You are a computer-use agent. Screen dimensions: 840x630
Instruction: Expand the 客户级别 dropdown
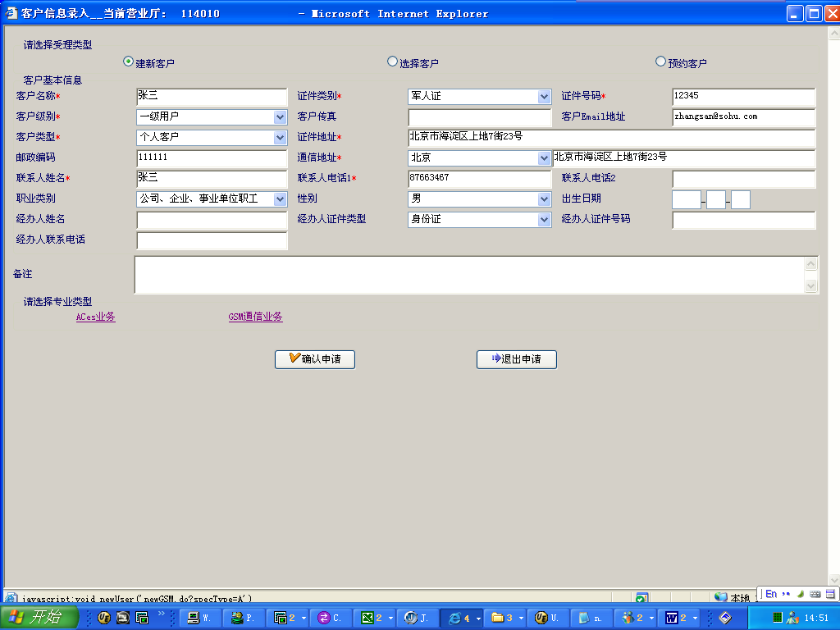[280, 117]
